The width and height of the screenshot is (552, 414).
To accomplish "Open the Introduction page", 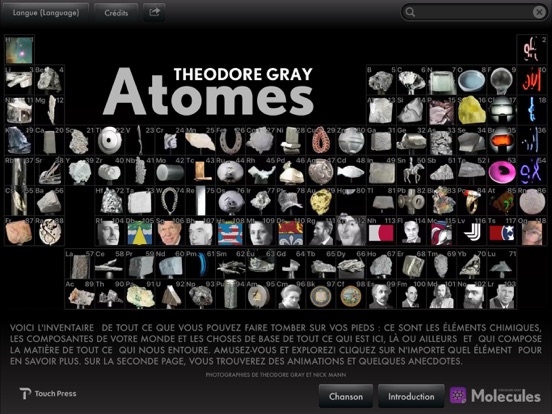I will [411, 396].
